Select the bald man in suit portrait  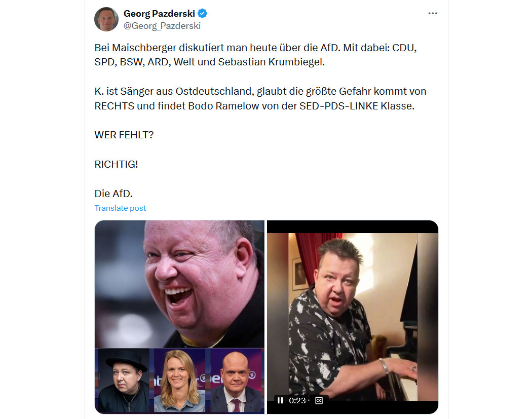[x=237, y=380]
